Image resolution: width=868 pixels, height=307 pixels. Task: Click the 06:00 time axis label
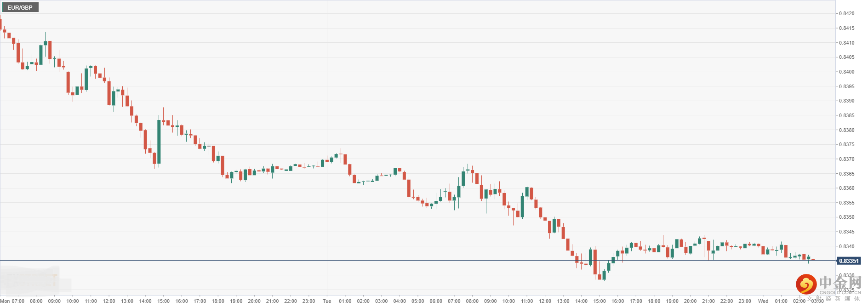pyautogui.click(x=436, y=301)
